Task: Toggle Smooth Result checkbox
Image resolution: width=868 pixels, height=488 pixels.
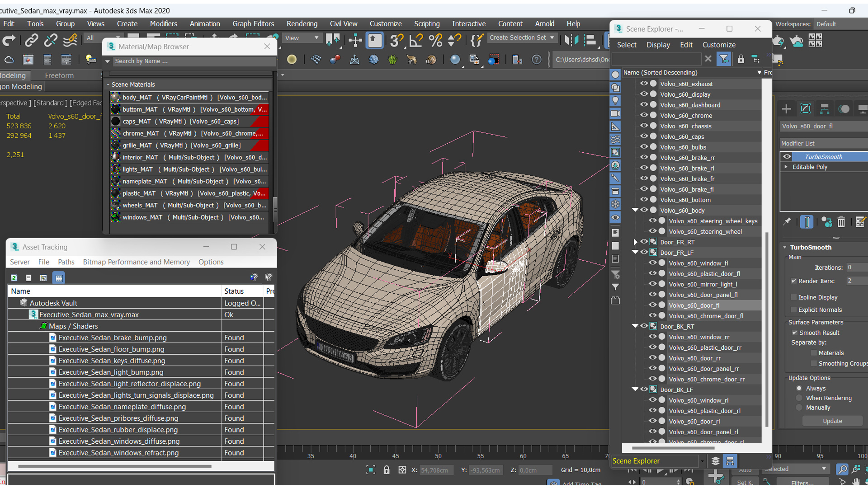Action: (794, 333)
